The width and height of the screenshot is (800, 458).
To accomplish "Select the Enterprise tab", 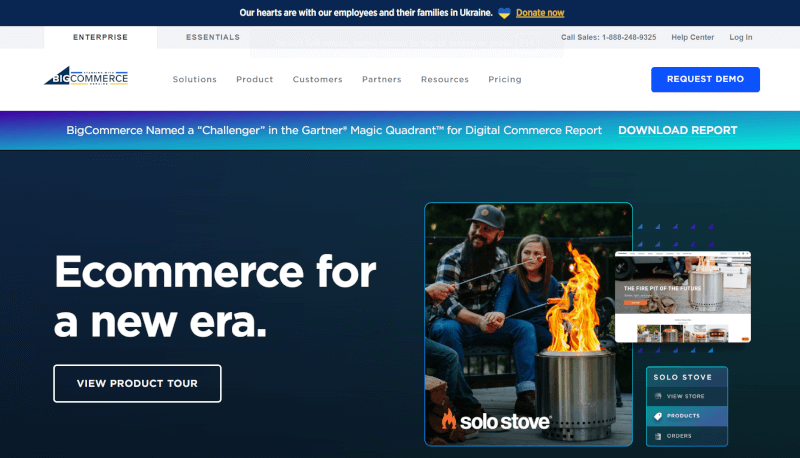I will point(101,37).
